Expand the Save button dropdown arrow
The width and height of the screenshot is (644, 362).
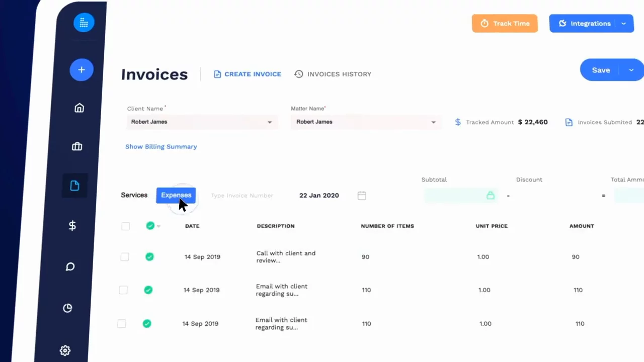pos(631,70)
